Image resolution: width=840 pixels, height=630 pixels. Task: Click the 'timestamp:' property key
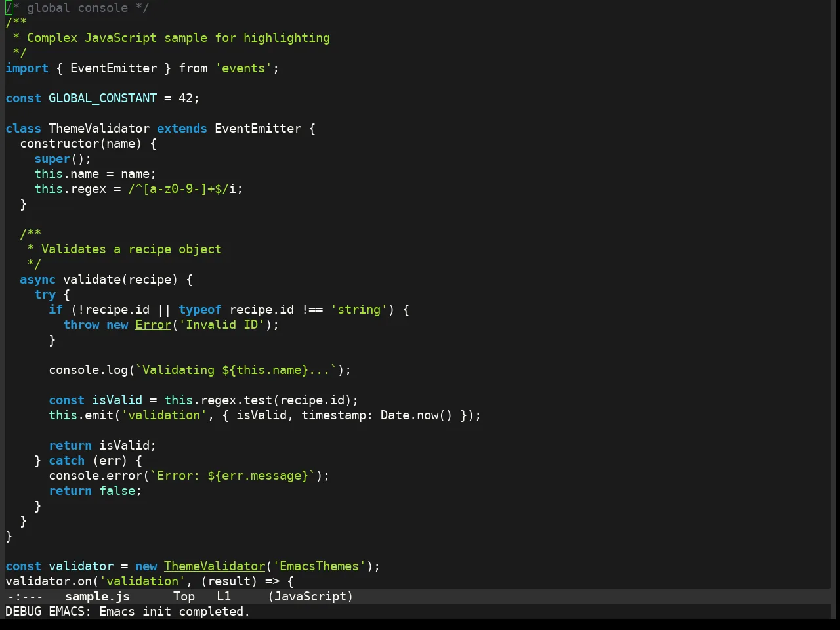point(337,415)
